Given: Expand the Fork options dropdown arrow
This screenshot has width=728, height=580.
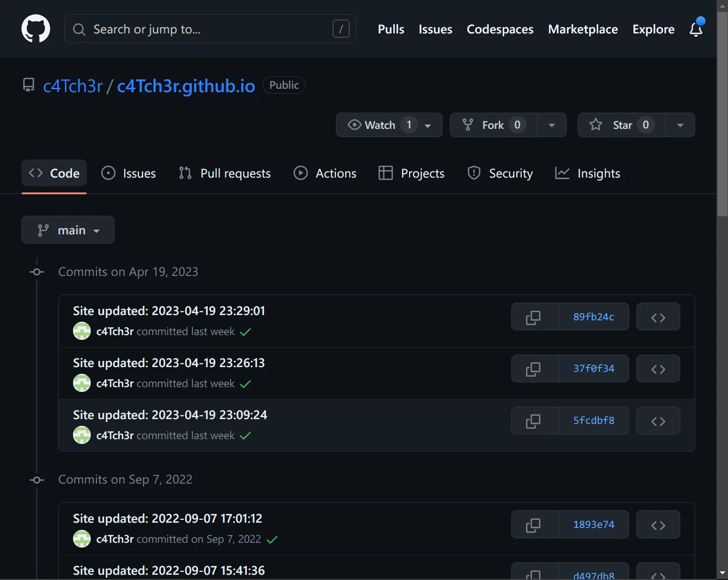Looking at the screenshot, I should pyautogui.click(x=552, y=125).
